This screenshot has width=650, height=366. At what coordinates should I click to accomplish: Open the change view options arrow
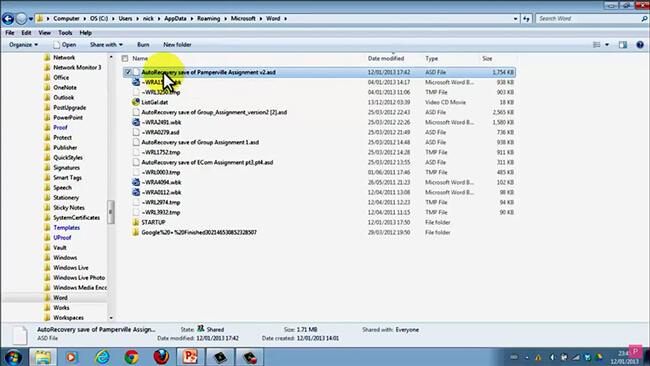pyautogui.click(x=607, y=45)
